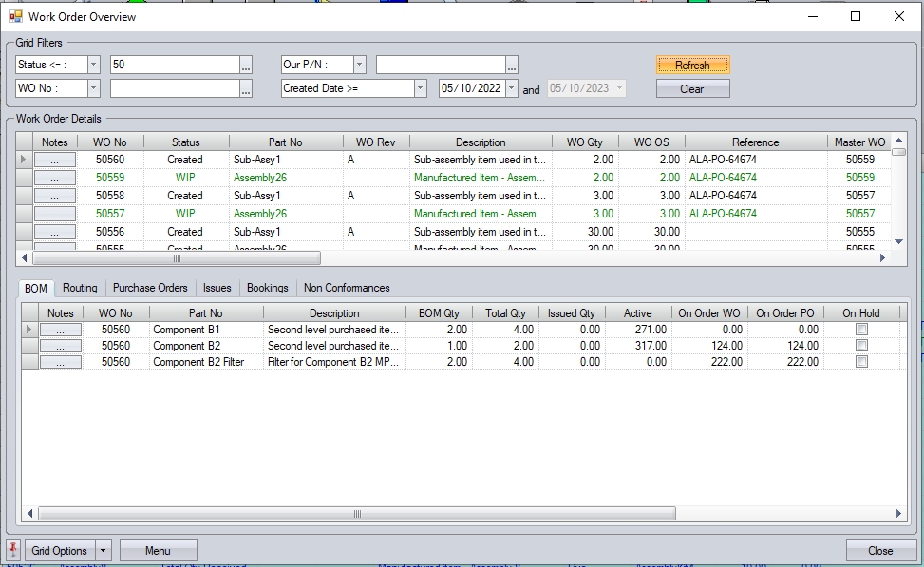Open notes for Component B2 Filter row
Image resolution: width=924 pixels, height=567 pixels.
(60, 362)
